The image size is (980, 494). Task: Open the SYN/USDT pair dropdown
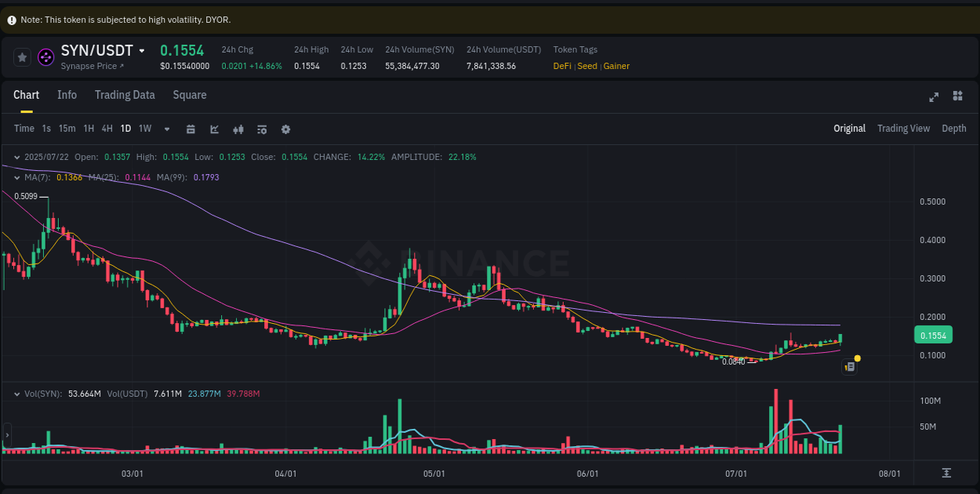[x=143, y=50]
